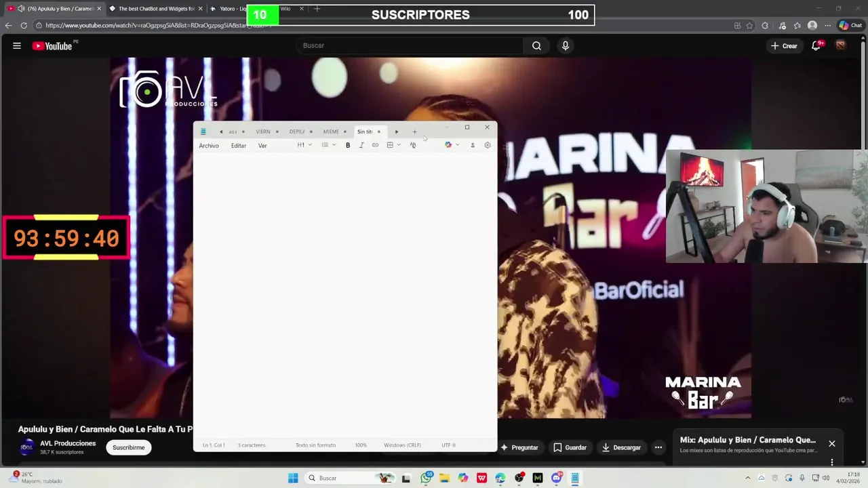The height and width of the screenshot is (488, 868).
Task: Favorite this page with the star icon
Action: click(x=749, y=26)
